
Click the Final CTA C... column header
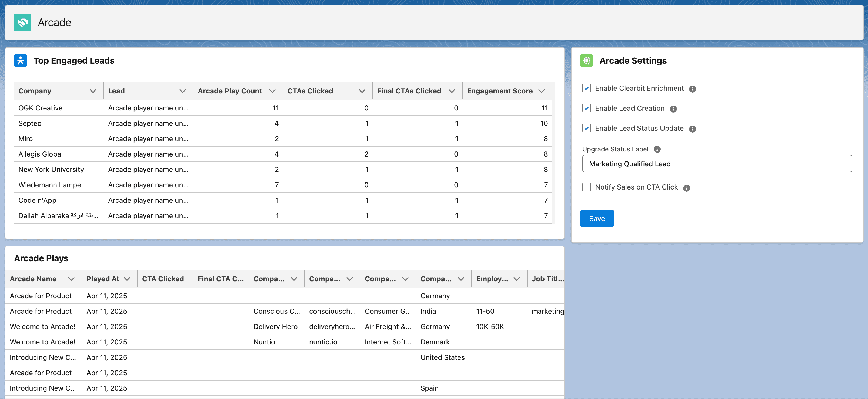coord(221,279)
